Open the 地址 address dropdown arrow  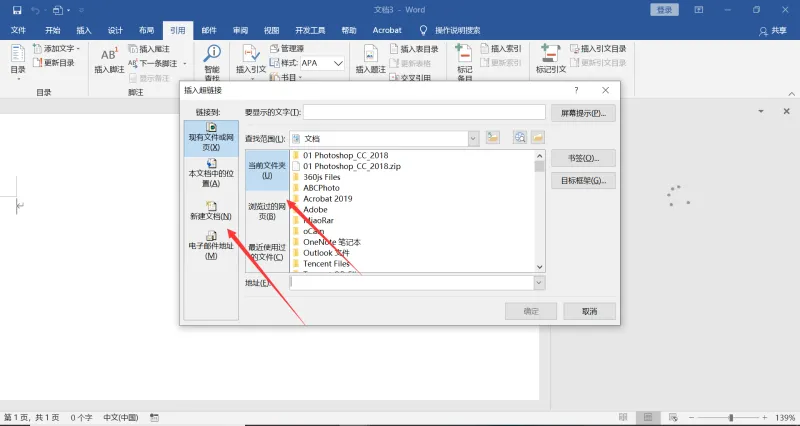click(539, 283)
